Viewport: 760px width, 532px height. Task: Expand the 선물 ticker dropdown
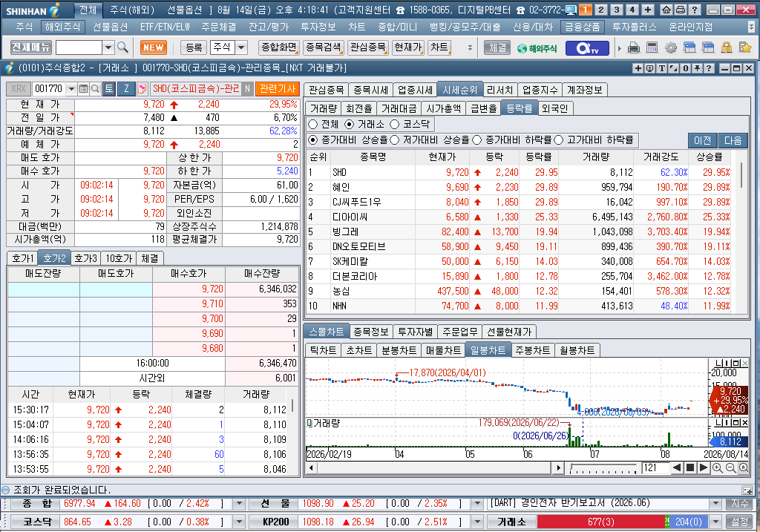477,503
